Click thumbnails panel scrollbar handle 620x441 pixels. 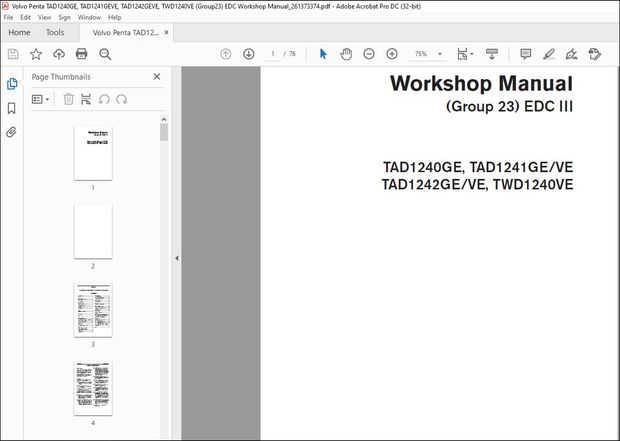point(164,132)
